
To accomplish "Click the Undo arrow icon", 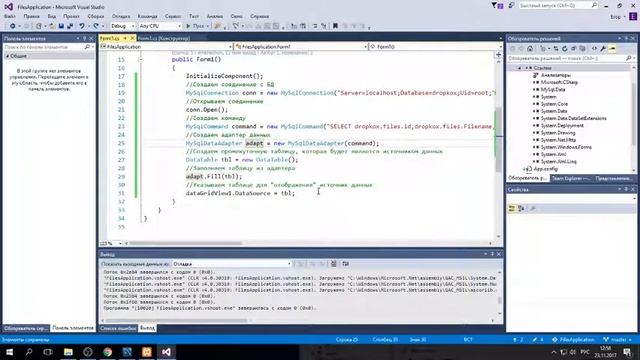I will (82, 26).
